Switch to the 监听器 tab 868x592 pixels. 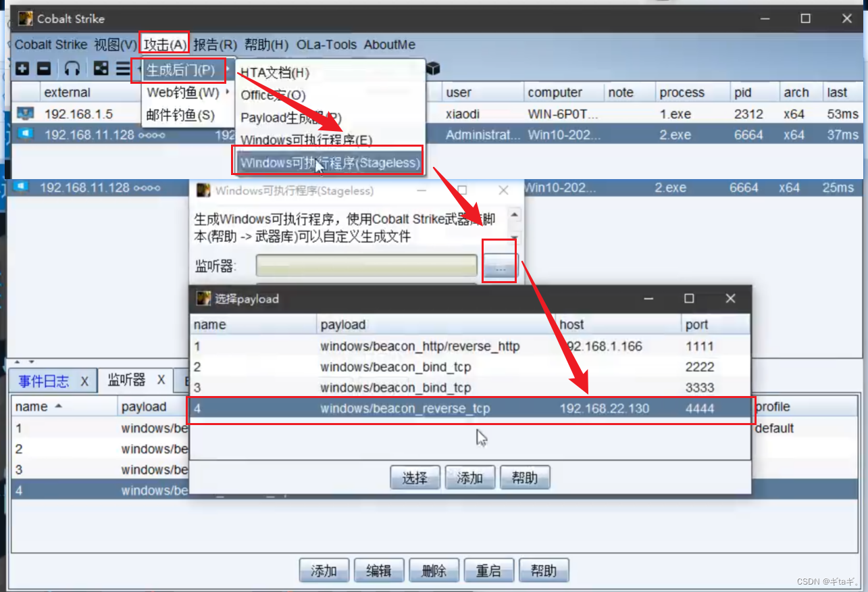(127, 380)
